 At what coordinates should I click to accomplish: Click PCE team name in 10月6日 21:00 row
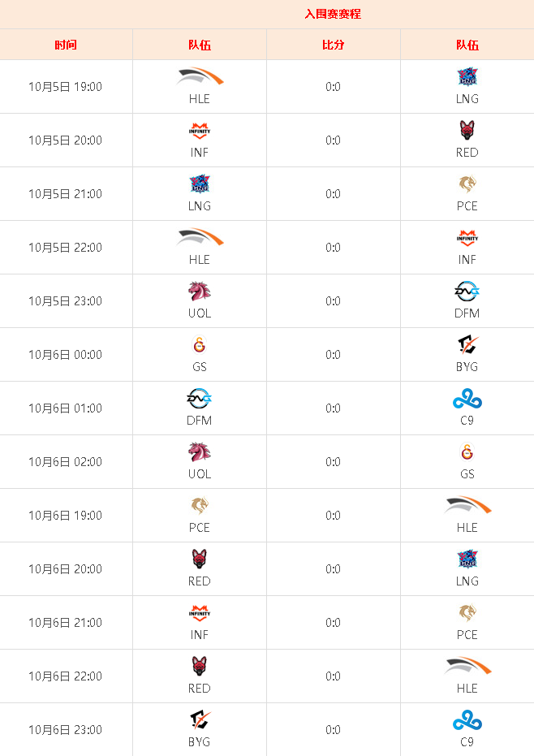tap(467, 634)
